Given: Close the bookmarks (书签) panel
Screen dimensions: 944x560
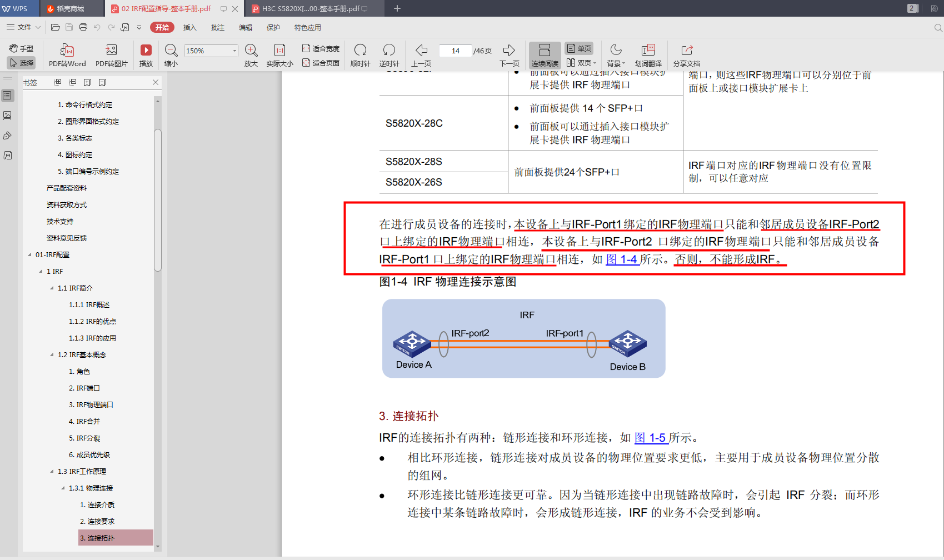Looking at the screenshot, I should 156,82.
